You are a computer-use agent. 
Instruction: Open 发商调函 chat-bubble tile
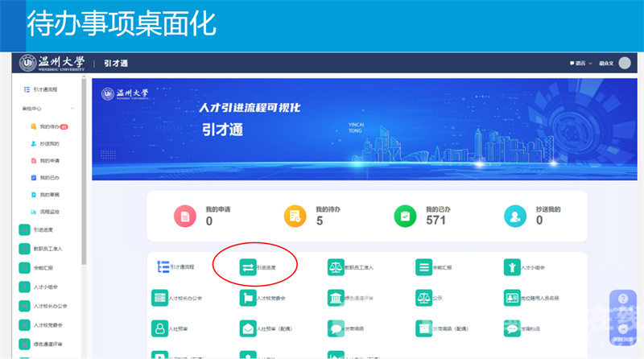coord(345,328)
